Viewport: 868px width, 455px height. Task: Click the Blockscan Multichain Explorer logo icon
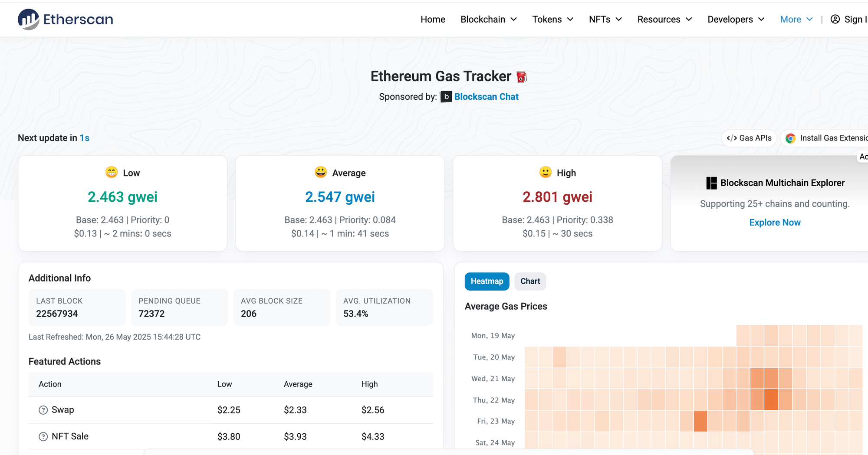coord(711,183)
